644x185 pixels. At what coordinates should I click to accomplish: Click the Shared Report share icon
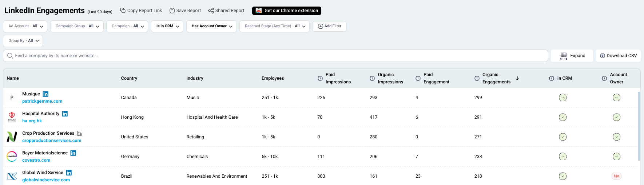[211, 11]
